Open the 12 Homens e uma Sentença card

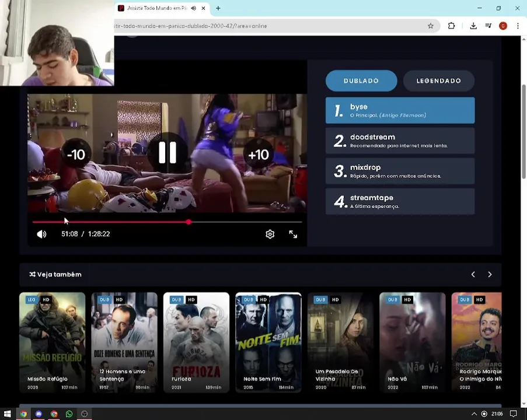[124, 342]
